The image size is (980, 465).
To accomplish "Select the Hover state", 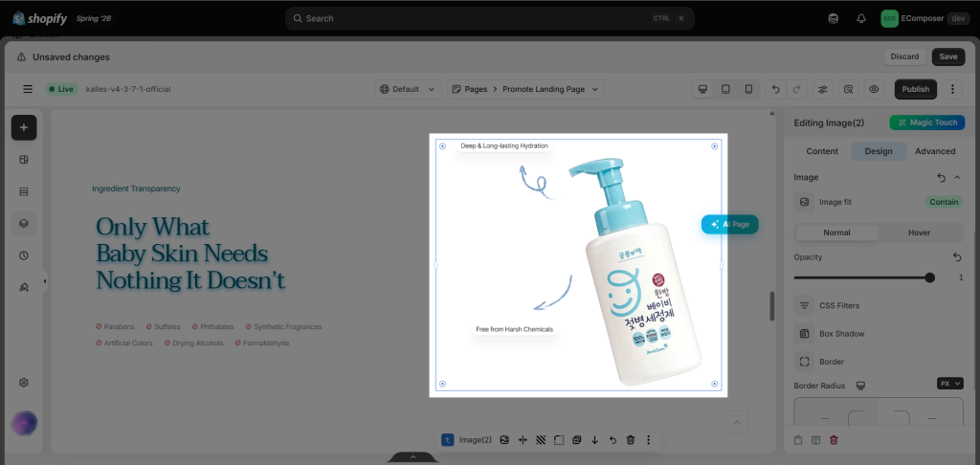I will coord(920,232).
